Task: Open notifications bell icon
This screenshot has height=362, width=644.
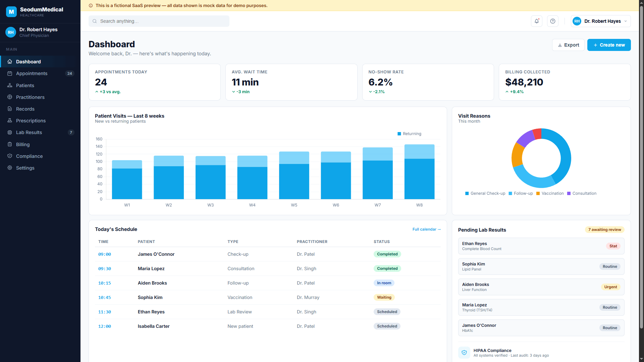Action: (x=537, y=21)
